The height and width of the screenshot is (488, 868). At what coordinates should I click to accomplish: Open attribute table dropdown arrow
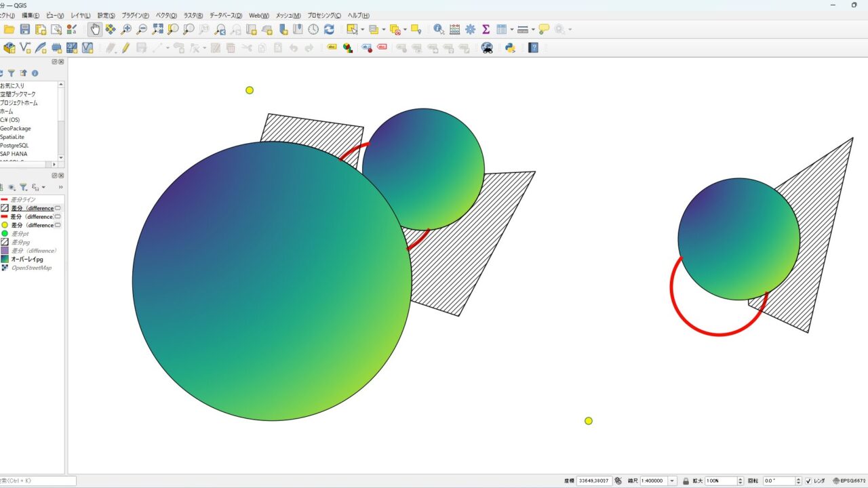pyautogui.click(x=511, y=30)
